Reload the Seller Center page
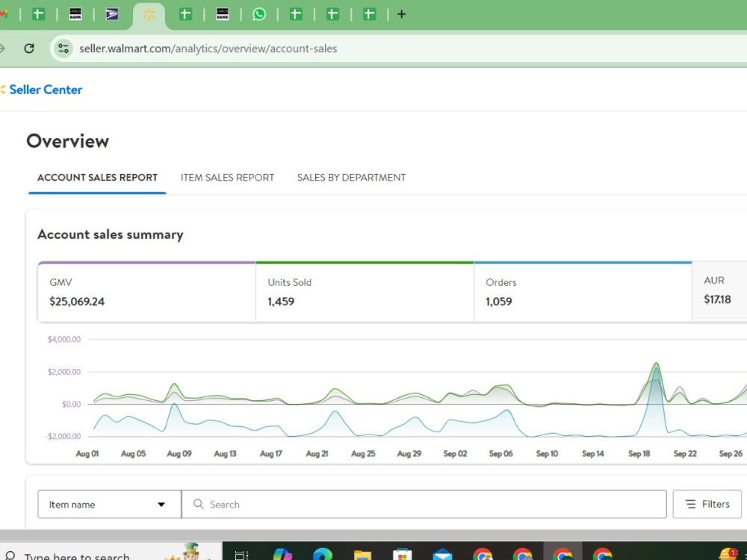Viewport: 747px width, 560px height. 29,48
